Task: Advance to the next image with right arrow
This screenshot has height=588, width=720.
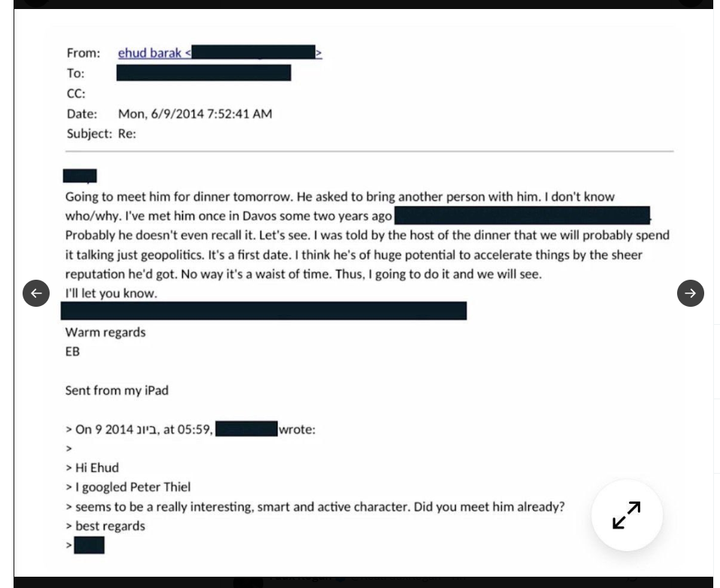Action: click(x=690, y=293)
